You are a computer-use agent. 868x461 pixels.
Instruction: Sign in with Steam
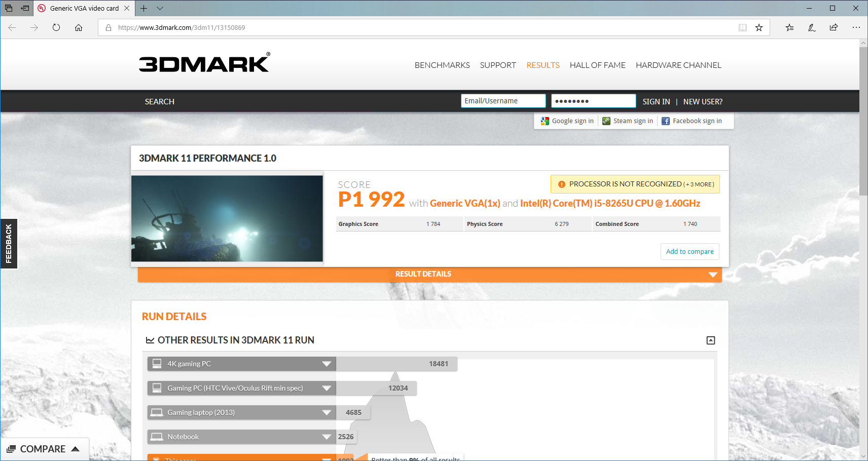point(628,121)
